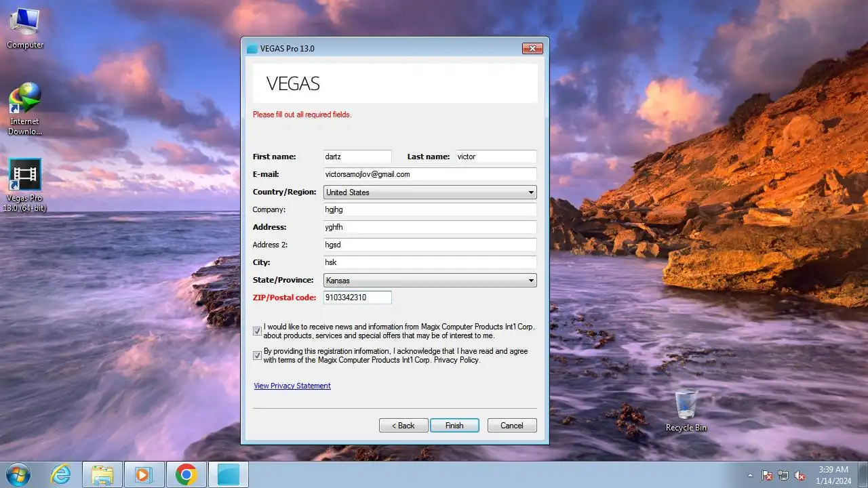Image resolution: width=868 pixels, height=488 pixels.
Task: Expand the State/Province dropdown showing Kansas
Action: pyautogui.click(x=430, y=281)
